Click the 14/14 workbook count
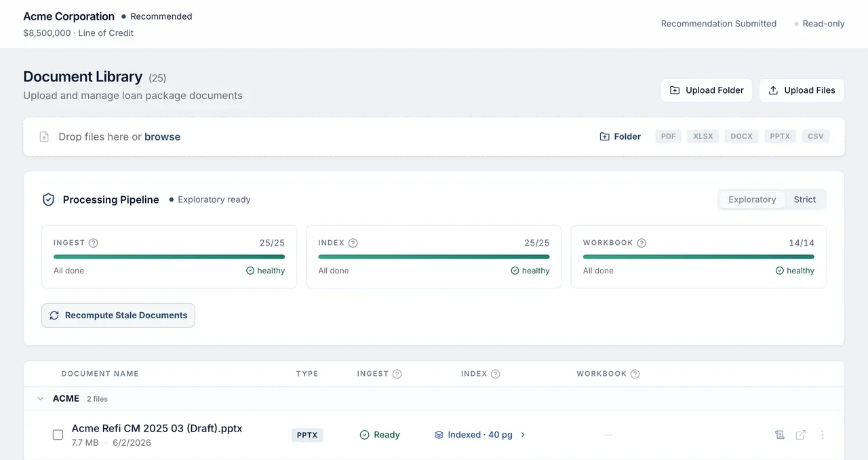 (801, 243)
